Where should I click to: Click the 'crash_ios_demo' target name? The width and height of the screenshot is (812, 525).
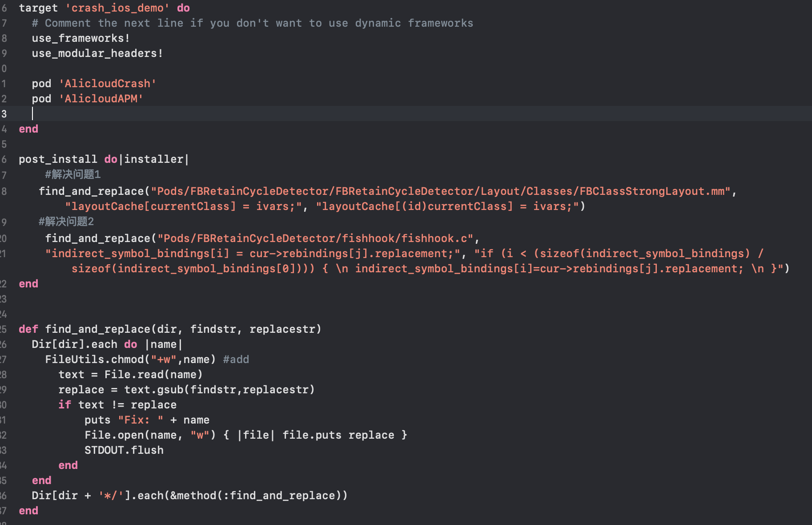[117, 8]
